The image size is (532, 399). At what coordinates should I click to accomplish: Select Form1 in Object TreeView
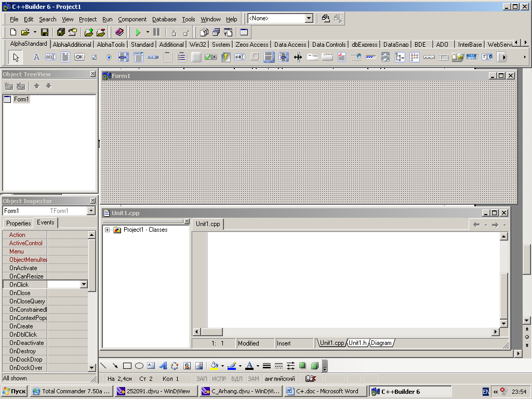tap(21, 99)
